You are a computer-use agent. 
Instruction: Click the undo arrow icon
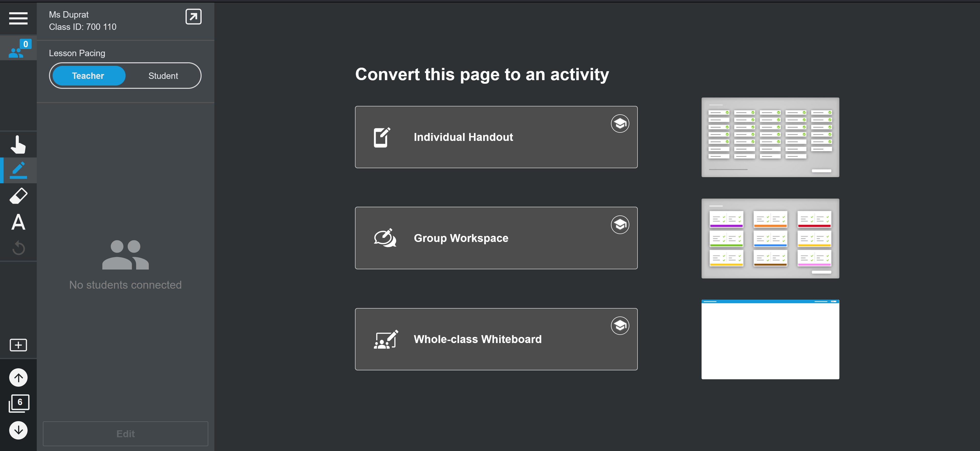[18, 248]
